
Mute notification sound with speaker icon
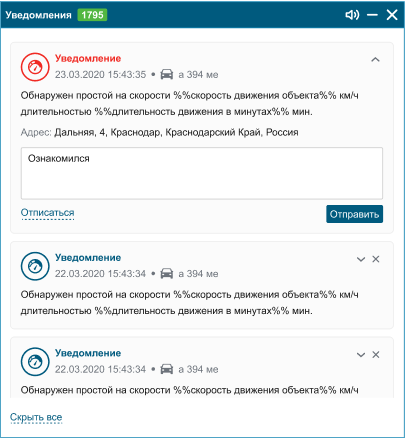352,15
